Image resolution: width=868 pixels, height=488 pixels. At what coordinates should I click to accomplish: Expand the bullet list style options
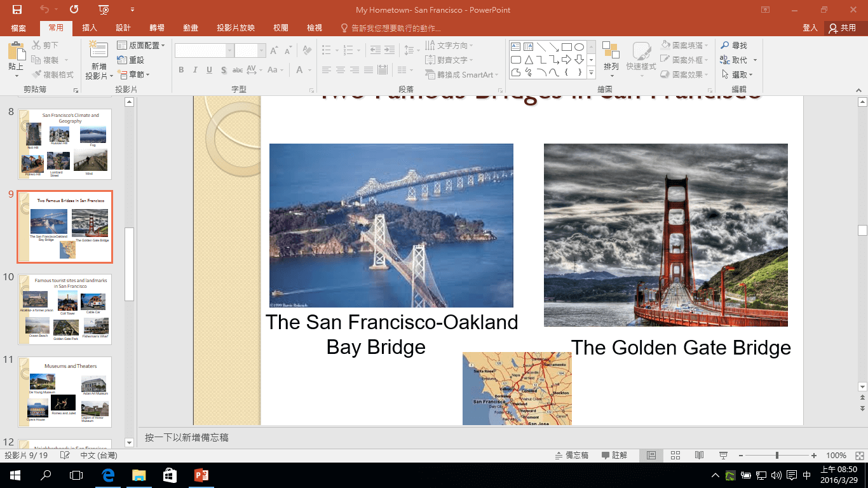[x=337, y=50]
